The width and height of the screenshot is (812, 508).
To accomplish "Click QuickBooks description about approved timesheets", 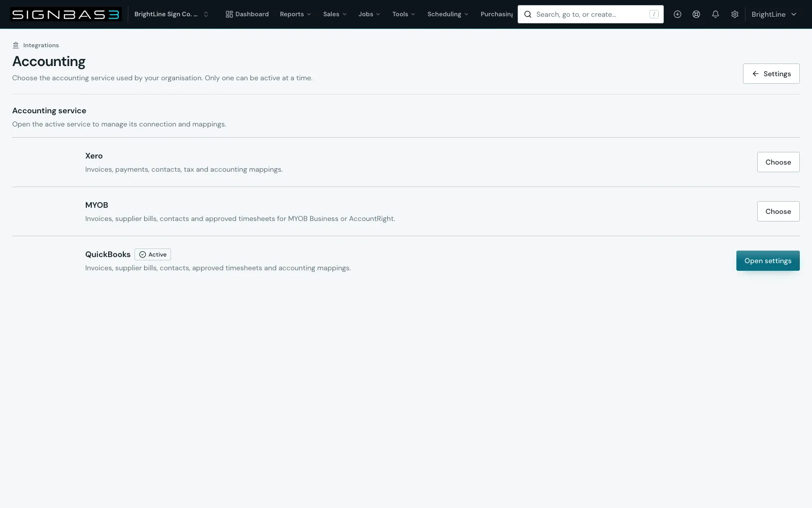I will [218, 268].
